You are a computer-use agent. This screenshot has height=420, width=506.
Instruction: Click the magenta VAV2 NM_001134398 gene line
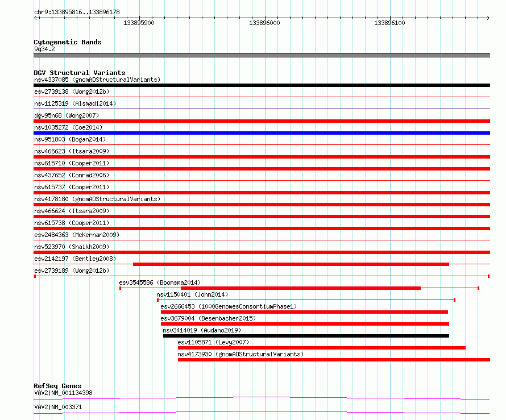point(262,398)
